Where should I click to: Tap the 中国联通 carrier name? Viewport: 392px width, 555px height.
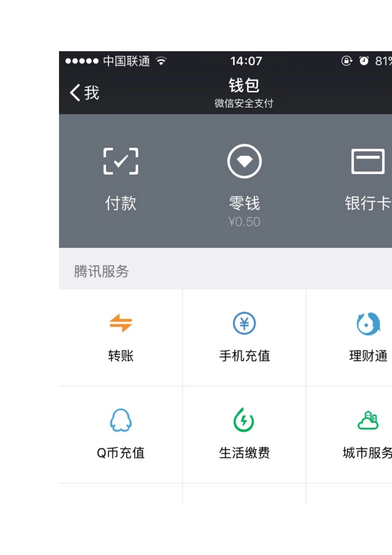point(126,61)
